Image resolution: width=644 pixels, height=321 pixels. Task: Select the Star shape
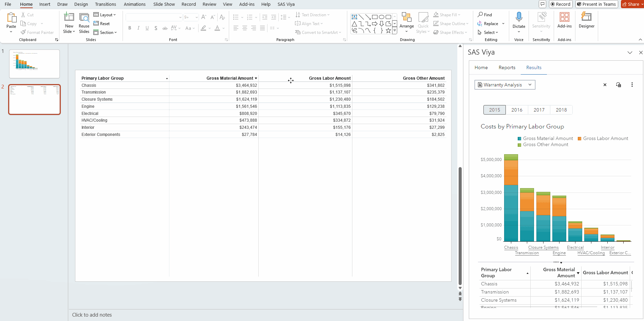click(388, 30)
